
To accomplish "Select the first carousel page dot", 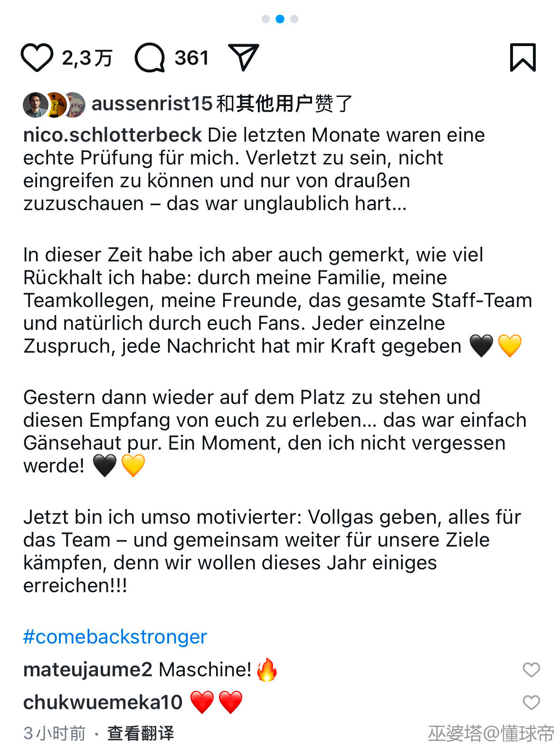I will click(266, 19).
